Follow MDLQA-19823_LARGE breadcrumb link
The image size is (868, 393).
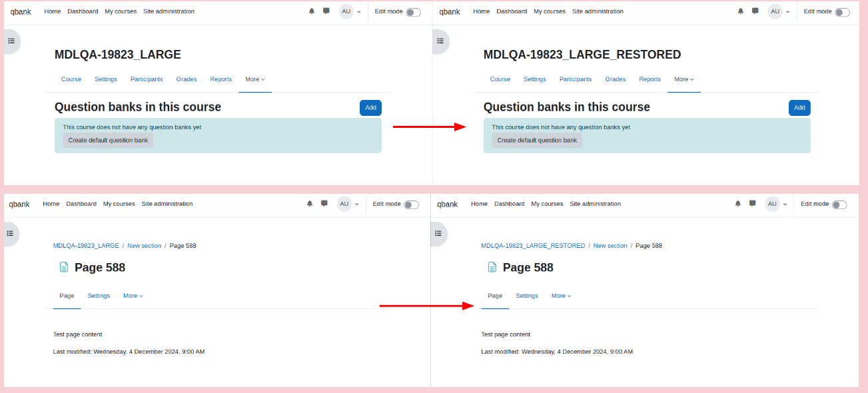coord(86,246)
